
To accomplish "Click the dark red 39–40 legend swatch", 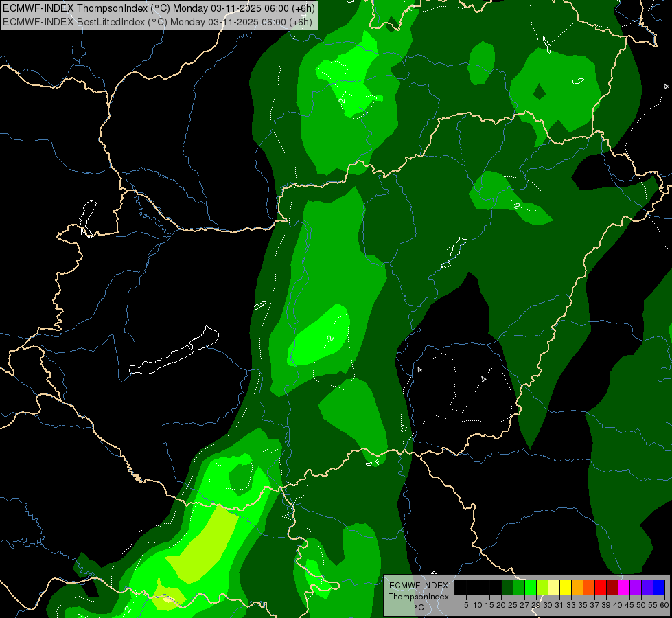I will pos(612,587).
